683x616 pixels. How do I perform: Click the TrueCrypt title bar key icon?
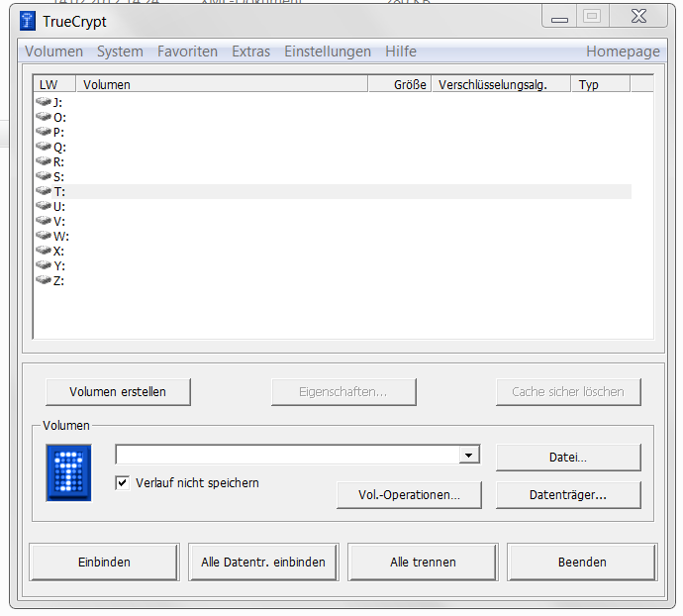click(x=28, y=21)
